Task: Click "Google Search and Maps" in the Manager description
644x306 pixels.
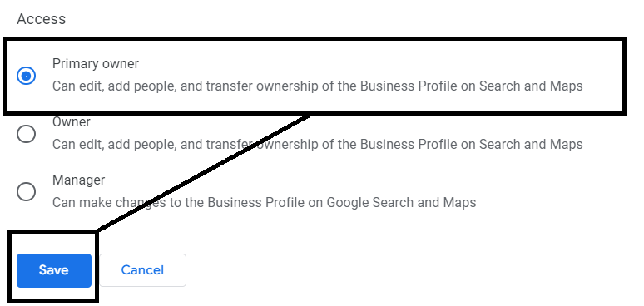Action: coord(401,202)
